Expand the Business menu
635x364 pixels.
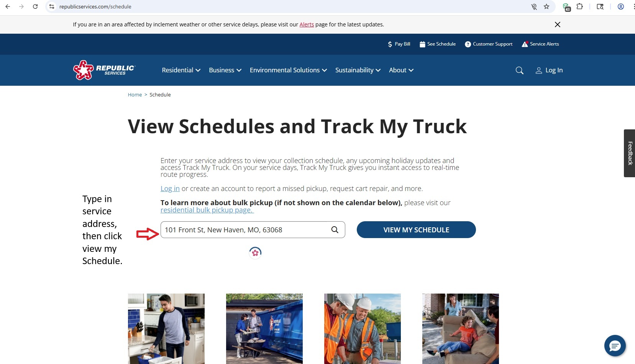click(225, 70)
